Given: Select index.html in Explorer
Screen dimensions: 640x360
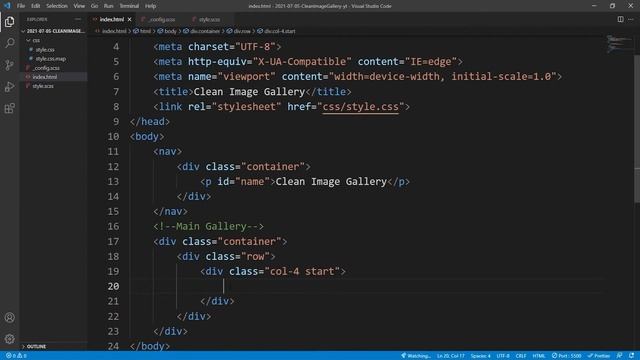Looking at the screenshot, I should point(45,77).
